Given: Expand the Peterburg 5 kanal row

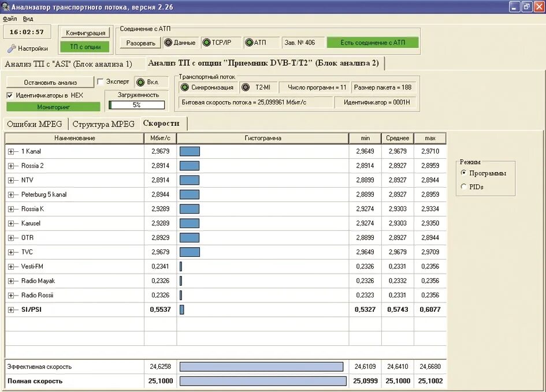Looking at the screenshot, I should click(11, 195).
